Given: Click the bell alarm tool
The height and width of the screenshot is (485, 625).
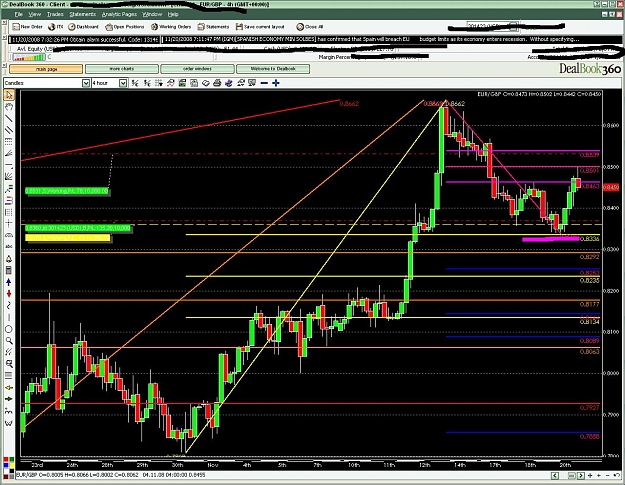Looking at the screenshot, I should coord(9,259).
